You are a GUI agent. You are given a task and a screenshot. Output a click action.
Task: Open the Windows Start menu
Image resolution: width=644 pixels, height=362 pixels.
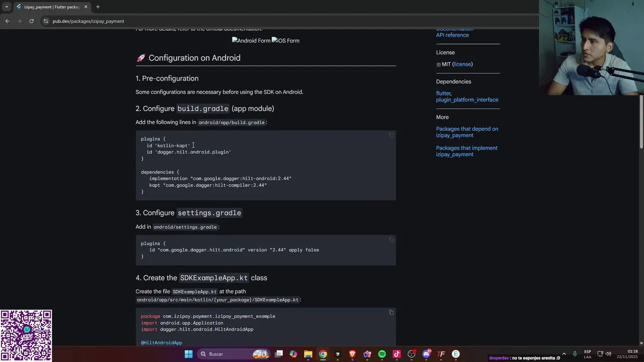click(189, 354)
